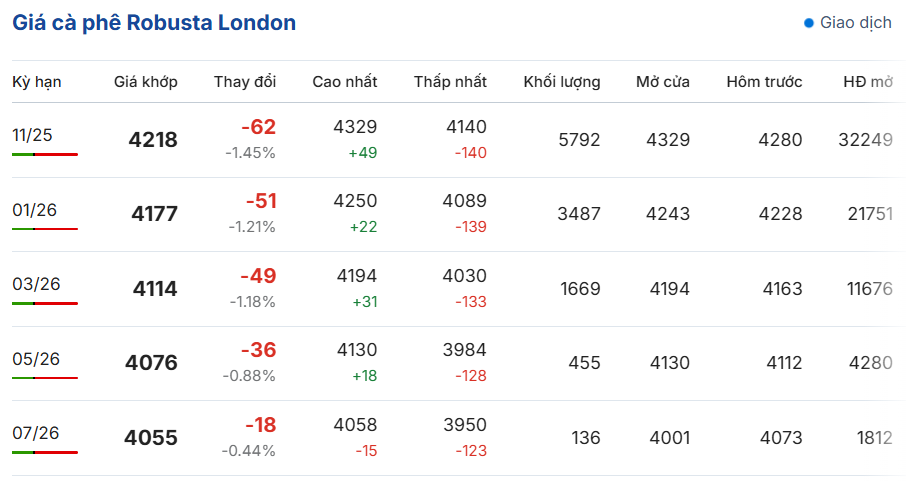Open the Giá cà phê Robusta London heading
910x482 pixels.
[154, 23]
